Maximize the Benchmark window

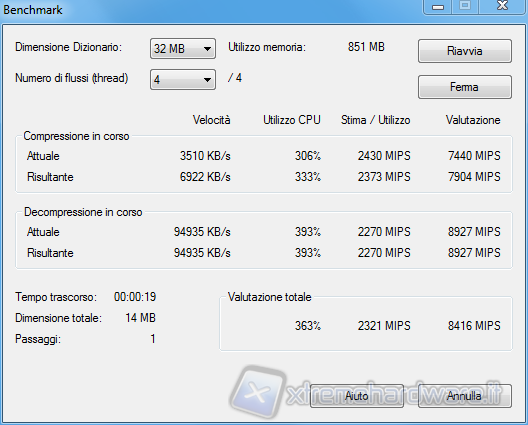[465, 6]
